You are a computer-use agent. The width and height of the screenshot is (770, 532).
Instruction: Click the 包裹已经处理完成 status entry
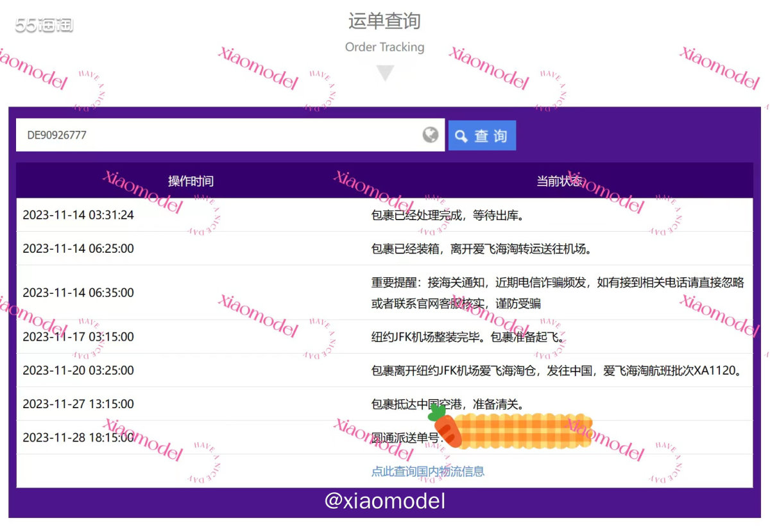pyautogui.click(x=447, y=215)
